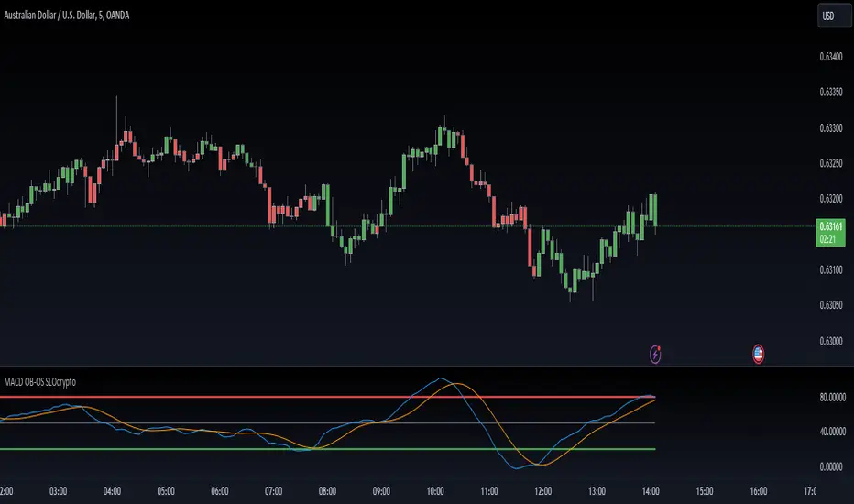
Task: Click the latest green candle on the chart
Action: (653, 211)
